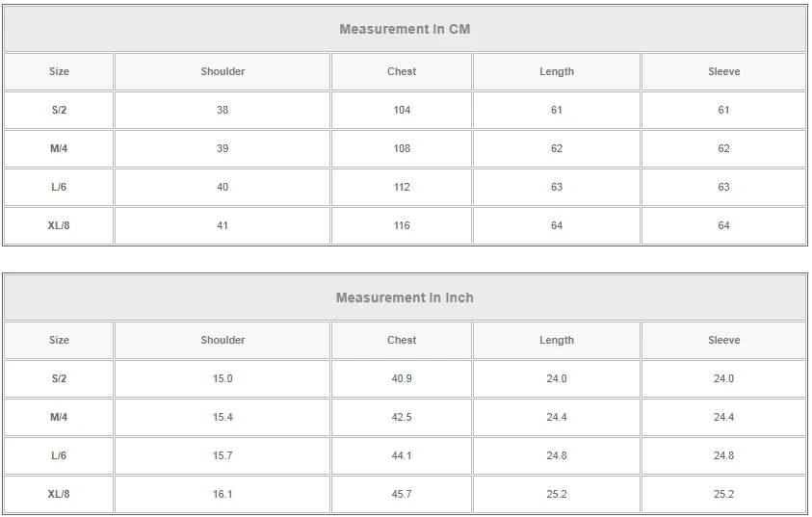Select the XL/8 row label in Inch table

(x=59, y=494)
